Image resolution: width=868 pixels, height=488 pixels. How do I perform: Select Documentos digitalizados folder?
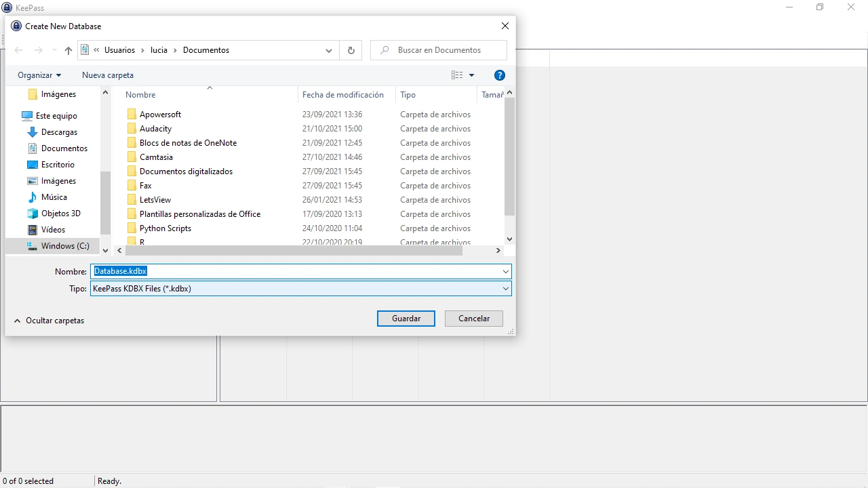point(186,171)
